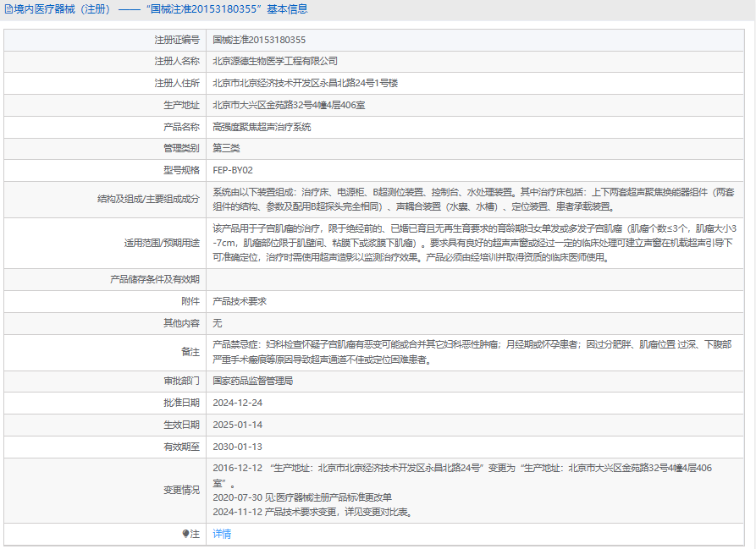This screenshot has width=756, height=549.
Task: Select product name 高强度聚焦超声治疗系统
Action: point(262,127)
